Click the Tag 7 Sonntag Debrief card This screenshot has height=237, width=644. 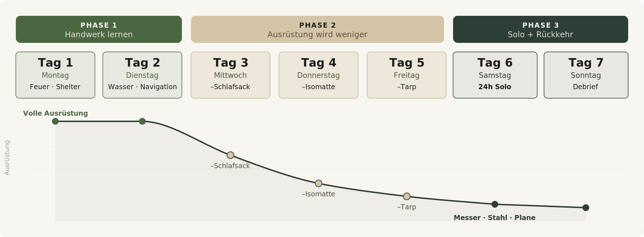tap(586, 75)
